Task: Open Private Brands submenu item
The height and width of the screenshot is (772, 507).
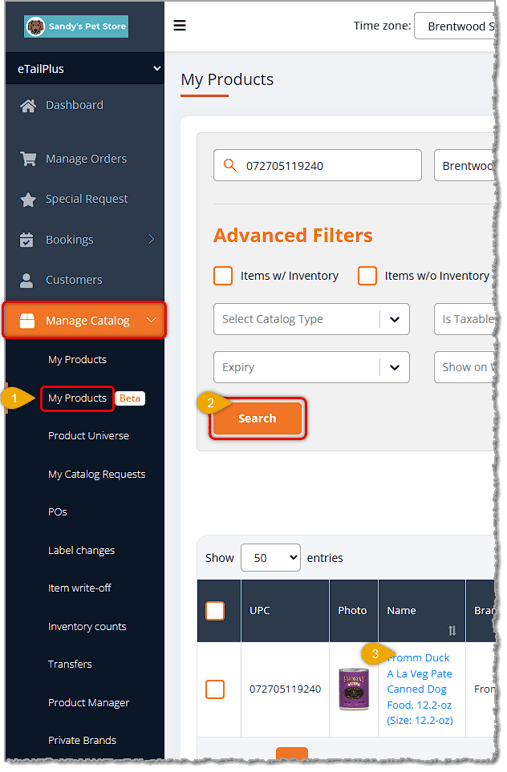Action: [x=82, y=741]
